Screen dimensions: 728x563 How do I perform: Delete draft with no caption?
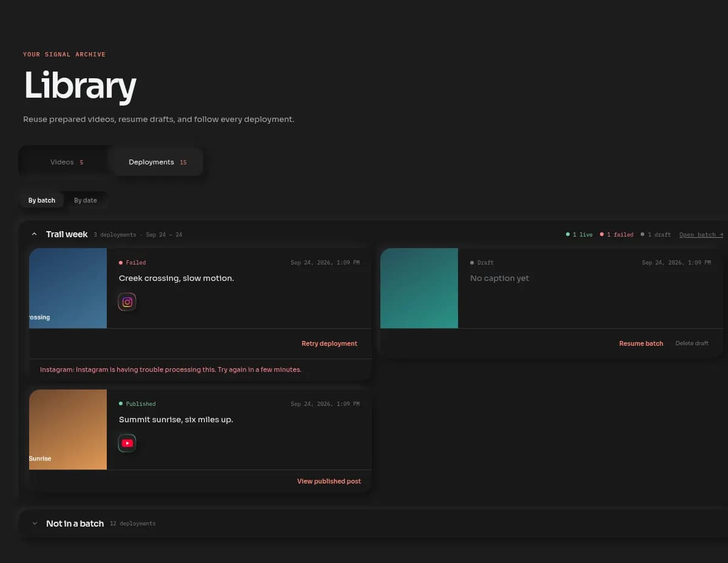click(x=692, y=343)
